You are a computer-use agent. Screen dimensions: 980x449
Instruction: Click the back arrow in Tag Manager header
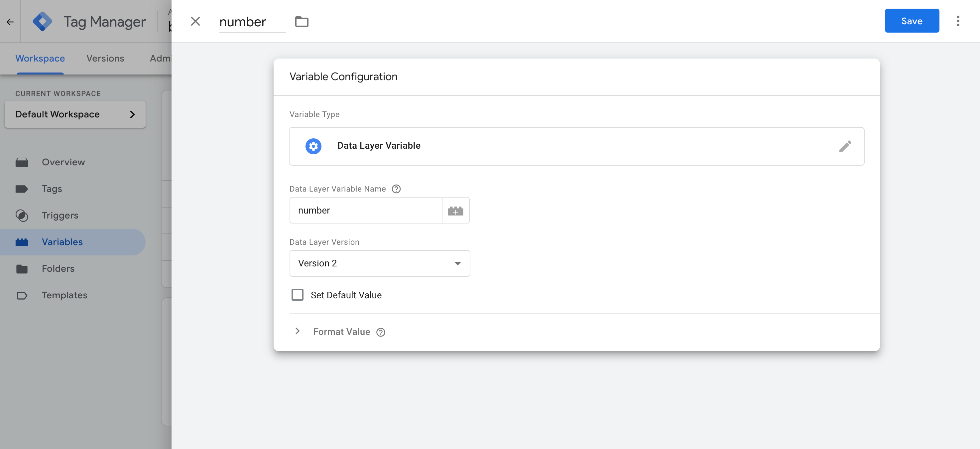pos(10,22)
